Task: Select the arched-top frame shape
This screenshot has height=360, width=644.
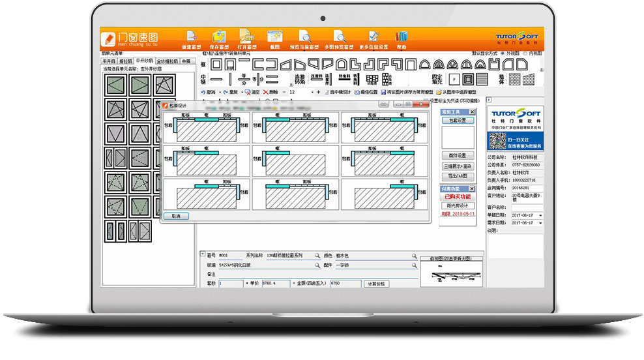Action: pyautogui.click(x=341, y=65)
